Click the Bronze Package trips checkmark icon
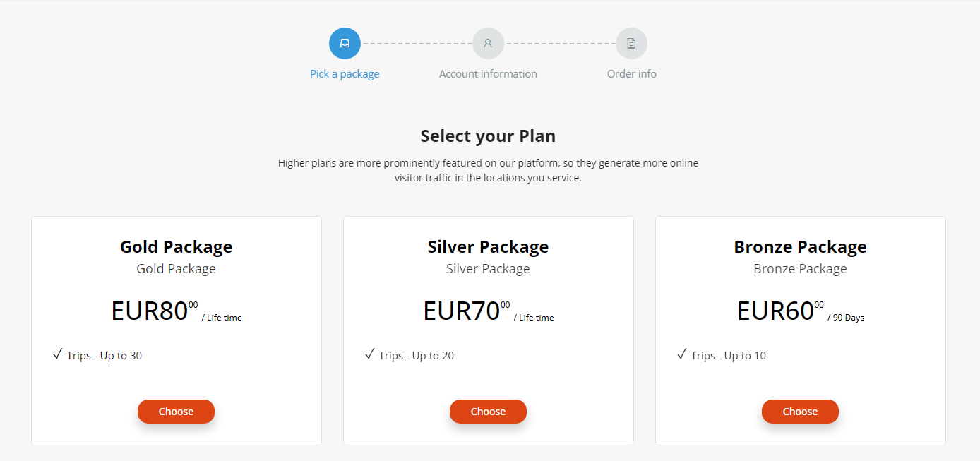This screenshot has width=980, height=461. pos(682,354)
